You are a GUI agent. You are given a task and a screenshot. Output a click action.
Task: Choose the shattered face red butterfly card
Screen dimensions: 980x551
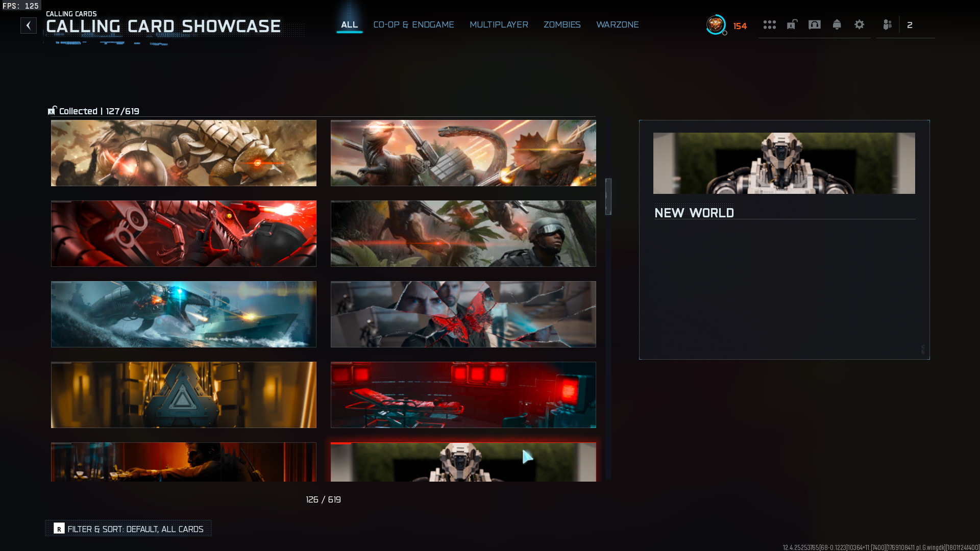(463, 314)
